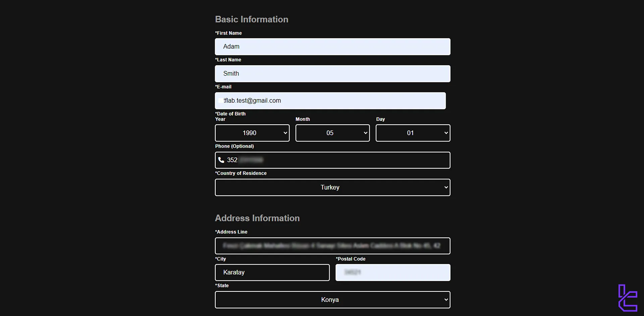Click the Phone (Optional) label
This screenshot has width=644, height=316.
(234, 146)
